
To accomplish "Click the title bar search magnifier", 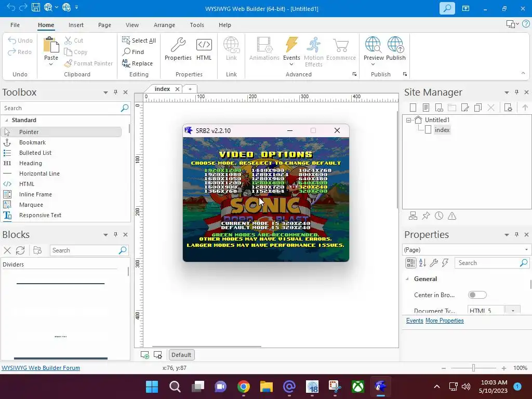I will point(447,8).
